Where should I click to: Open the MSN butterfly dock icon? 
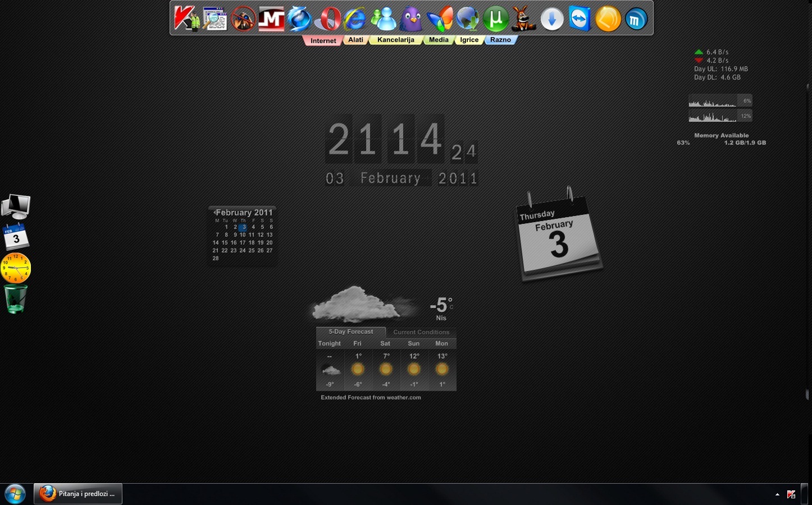440,19
